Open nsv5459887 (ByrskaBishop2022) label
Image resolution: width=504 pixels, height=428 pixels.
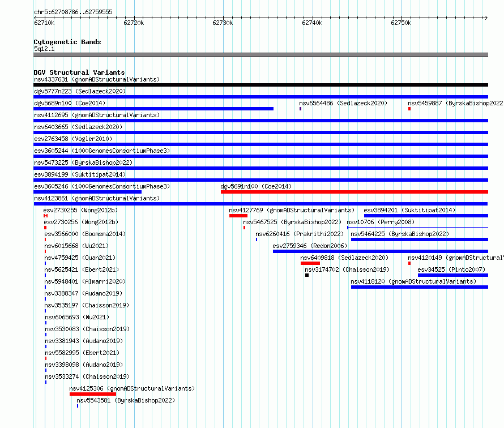click(x=455, y=103)
